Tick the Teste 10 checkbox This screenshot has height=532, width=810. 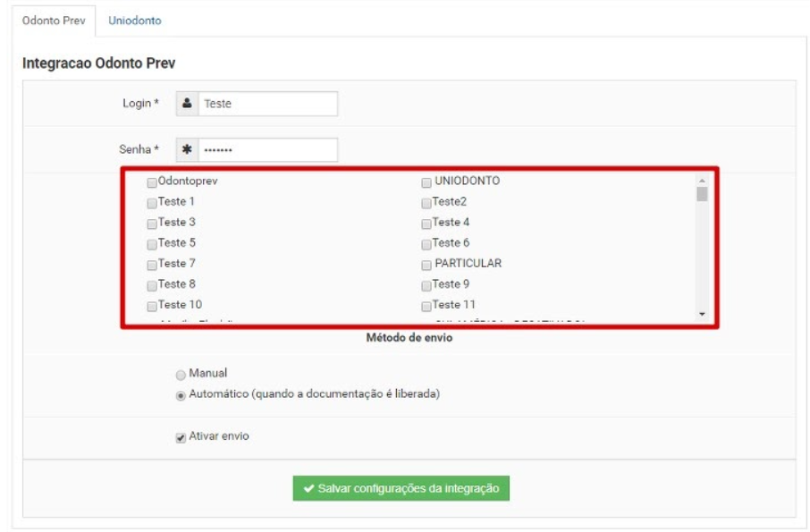point(152,307)
